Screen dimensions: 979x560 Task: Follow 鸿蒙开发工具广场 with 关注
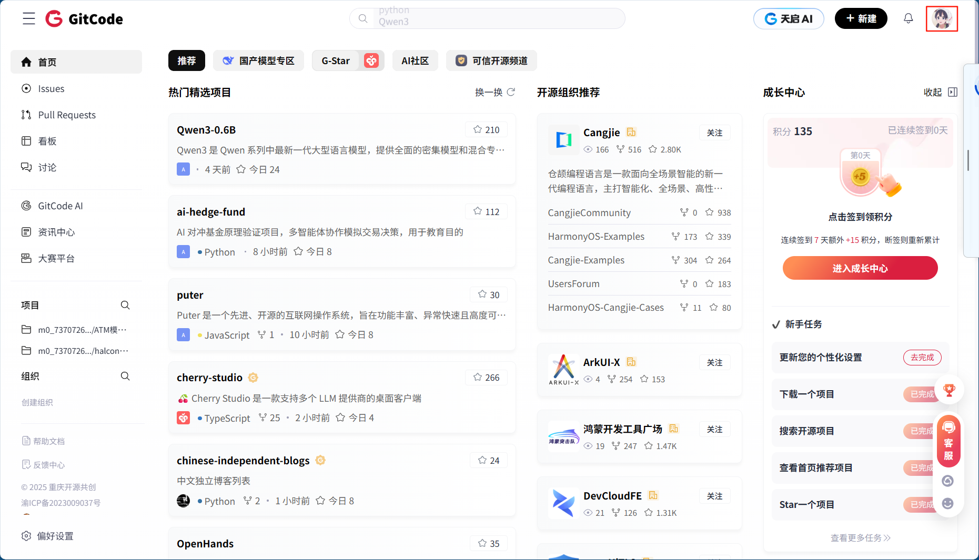tap(715, 429)
